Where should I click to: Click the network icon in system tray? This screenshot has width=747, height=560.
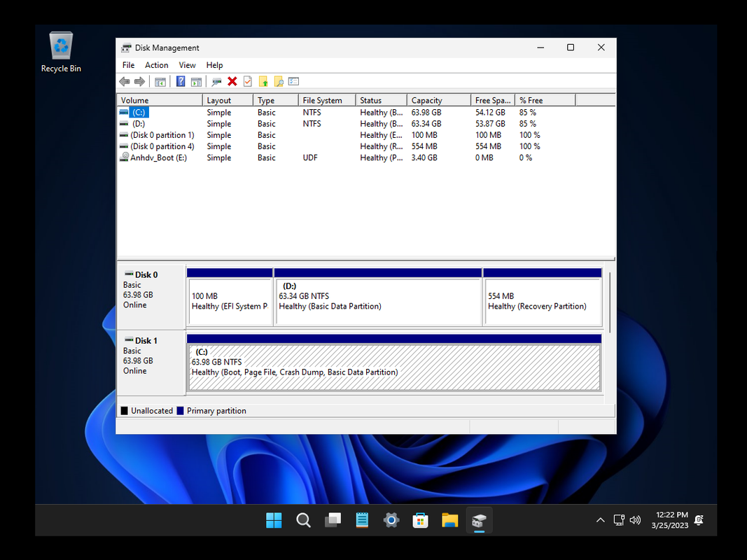click(x=619, y=521)
